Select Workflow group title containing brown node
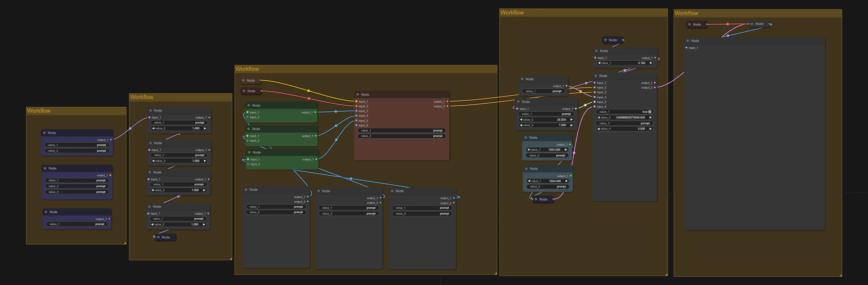The width and height of the screenshot is (868, 285). (x=247, y=69)
